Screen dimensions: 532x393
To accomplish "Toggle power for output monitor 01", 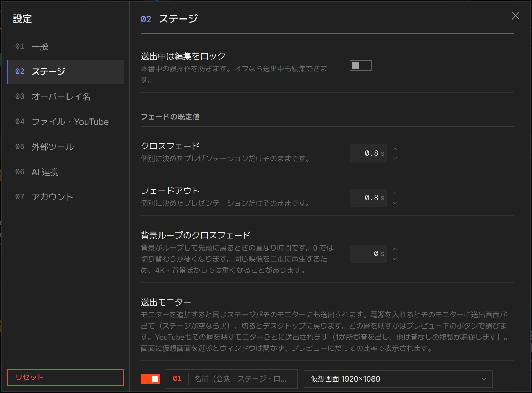I will click(x=150, y=379).
